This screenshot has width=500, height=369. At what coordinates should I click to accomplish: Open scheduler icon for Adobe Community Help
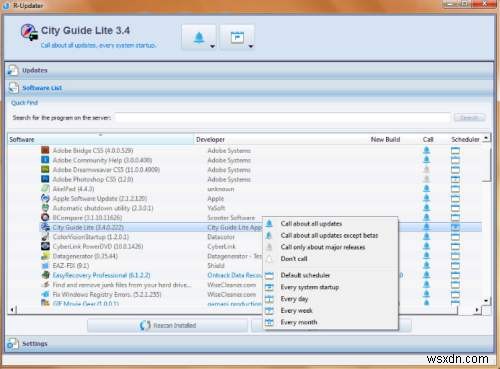point(455,160)
